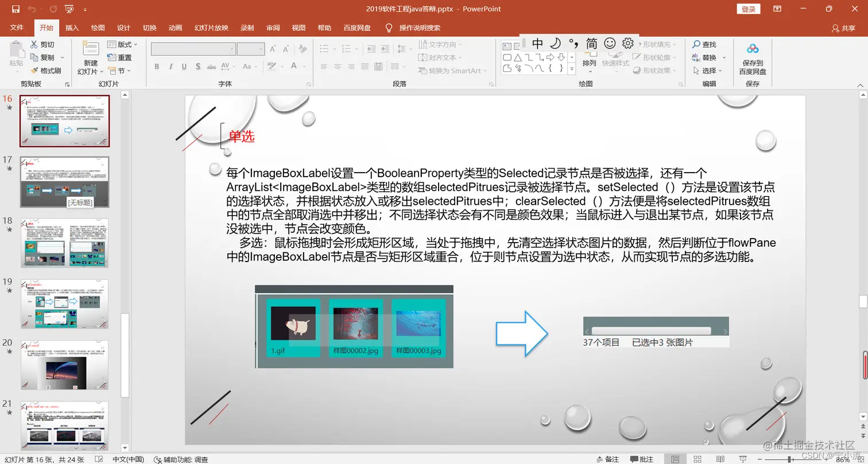Image resolution: width=868 pixels, height=464 pixels.
Task: Click the 单选 slide title text
Action: [x=241, y=137]
